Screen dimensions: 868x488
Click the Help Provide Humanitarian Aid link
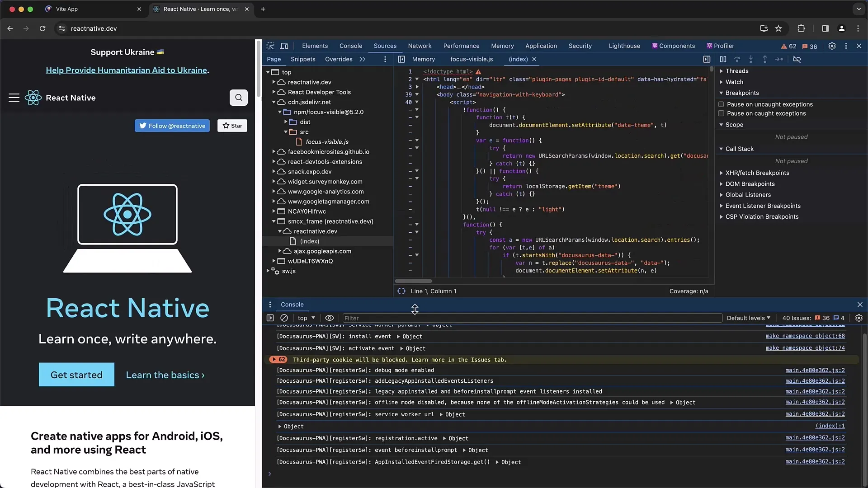127,70
